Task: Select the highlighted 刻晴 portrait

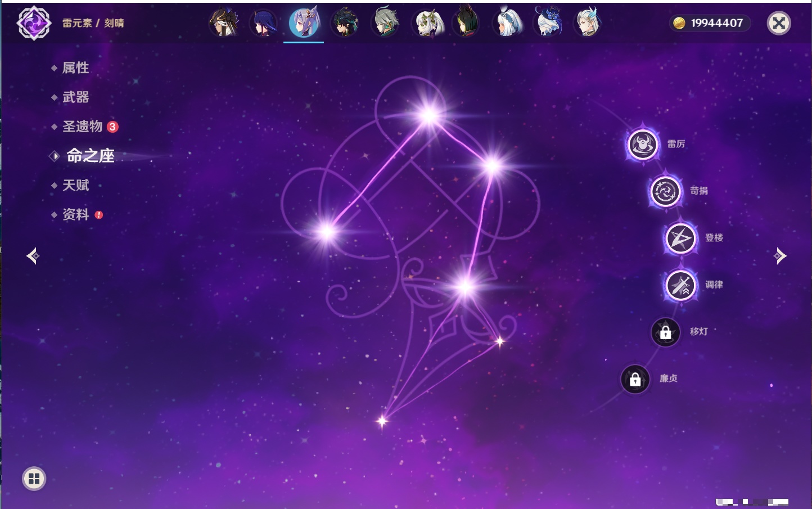Action: (x=304, y=22)
